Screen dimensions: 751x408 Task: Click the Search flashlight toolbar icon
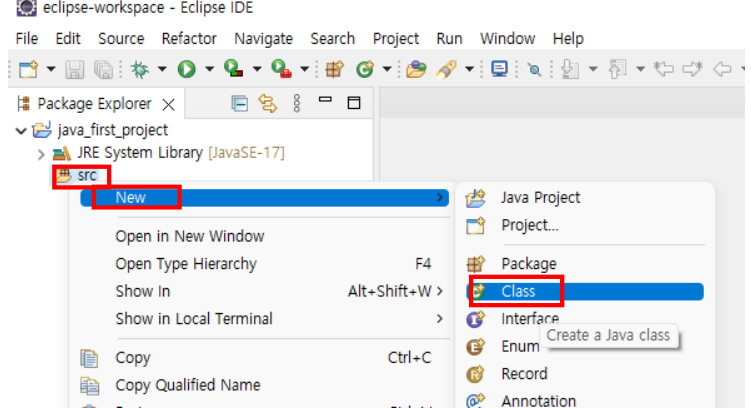coord(446,69)
